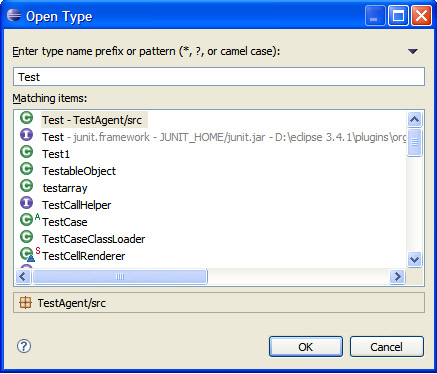
Task: Click the package icon beside TestAgent/src status
Action: [25, 303]
